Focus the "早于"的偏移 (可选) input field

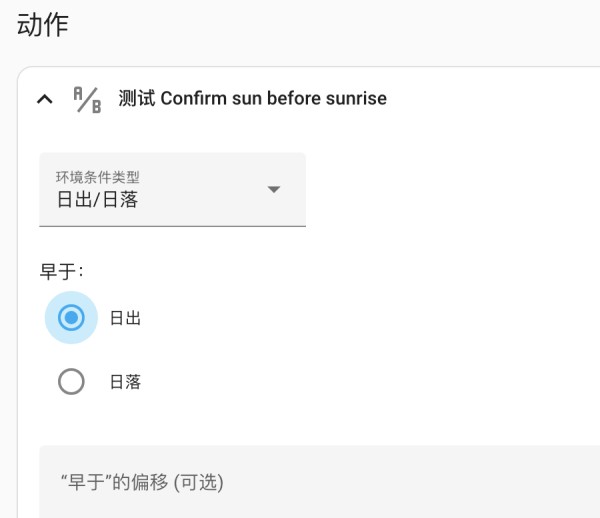click(320, 482)
